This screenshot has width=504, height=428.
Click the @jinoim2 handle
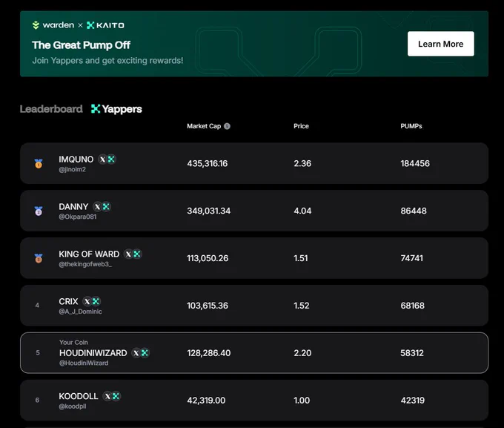[x=73, y=169]
